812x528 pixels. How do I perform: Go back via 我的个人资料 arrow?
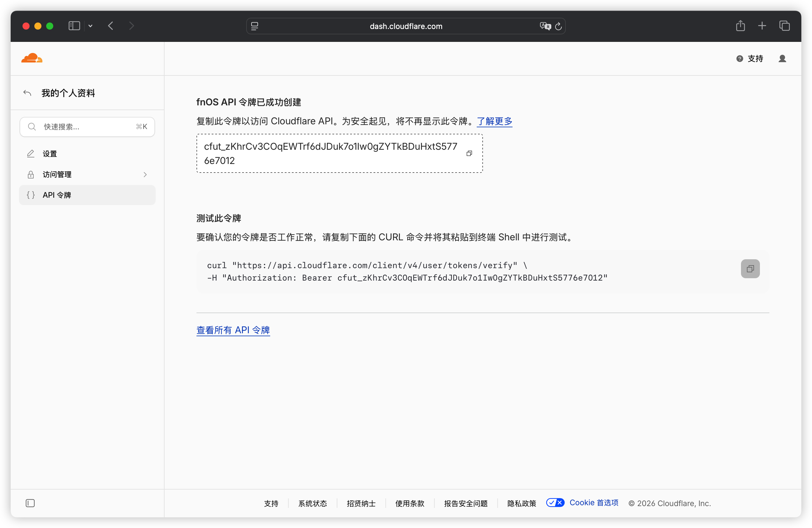[x=27, y=93]
